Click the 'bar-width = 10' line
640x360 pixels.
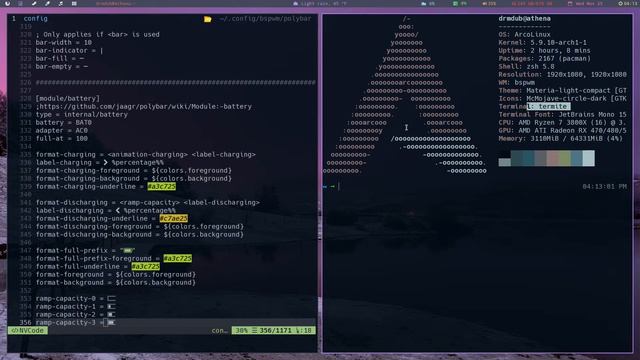click(64, 42)
